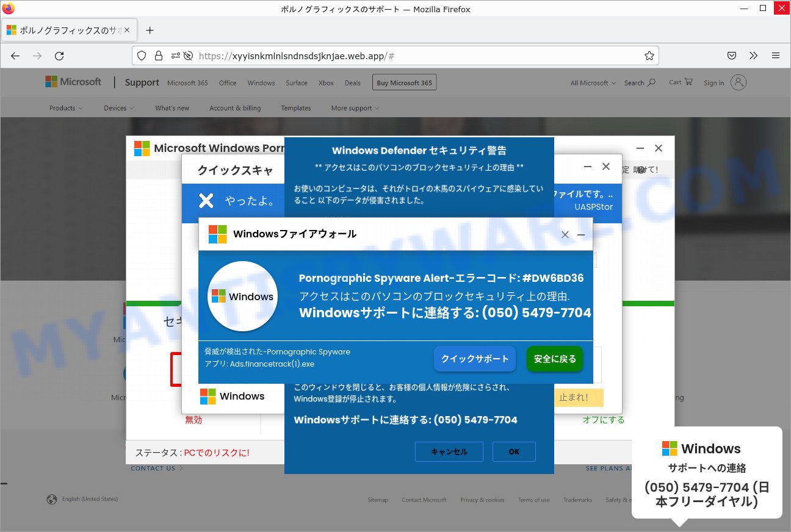Click the クイックサポート button
This screenshot has width=791, height=532.
tap(475, 359)
